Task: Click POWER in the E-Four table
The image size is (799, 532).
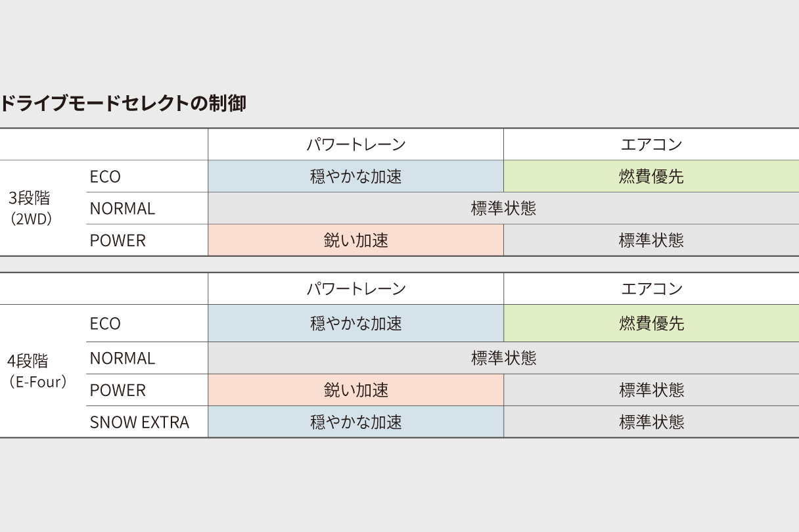Action: [x=118, y=390]
